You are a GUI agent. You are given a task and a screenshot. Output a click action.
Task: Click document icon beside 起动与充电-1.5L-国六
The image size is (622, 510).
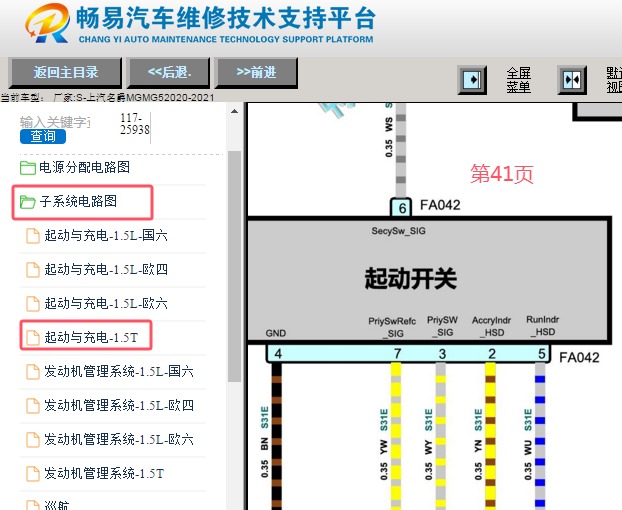click(33, 236)
